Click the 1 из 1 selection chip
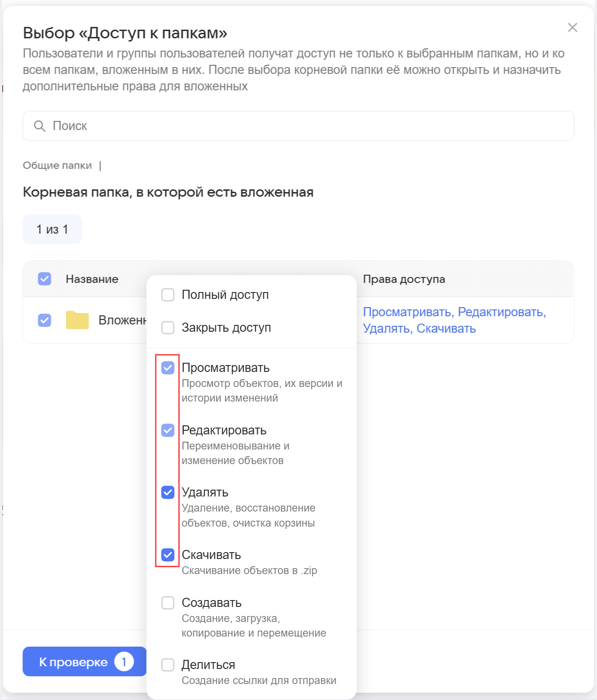Image resolution: width=597 pixels, height=700 pixels. click(x=52, y=230)
